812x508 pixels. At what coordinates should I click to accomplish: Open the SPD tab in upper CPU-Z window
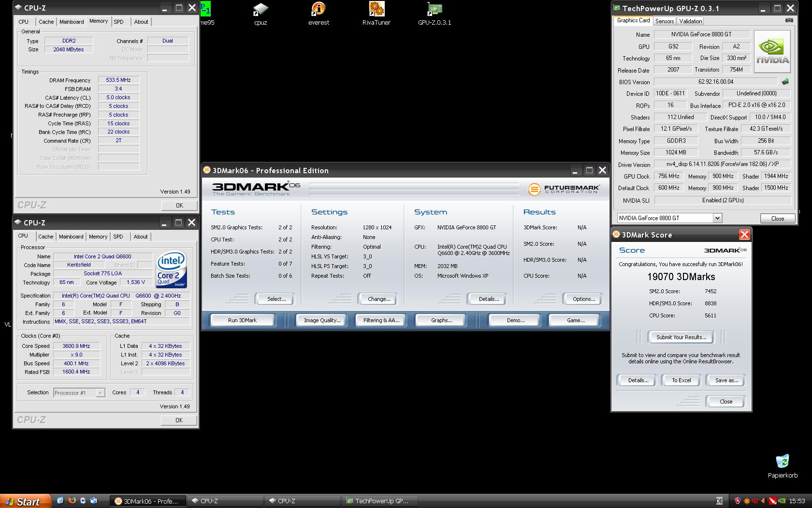pos(118,22)
